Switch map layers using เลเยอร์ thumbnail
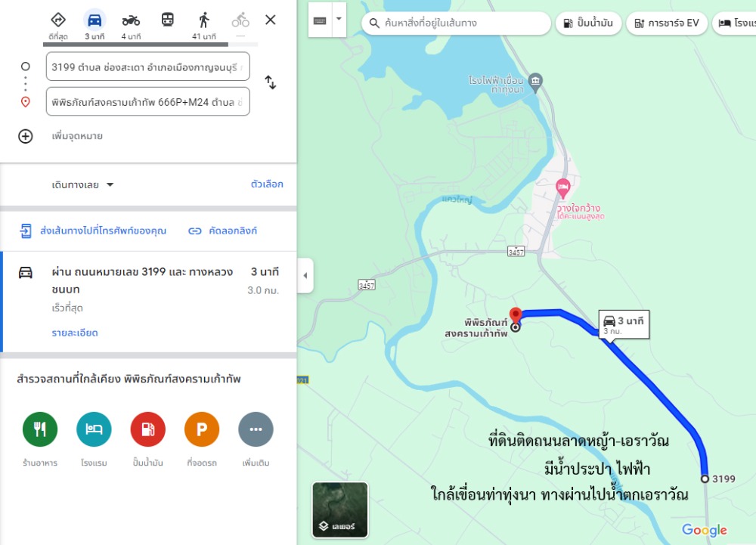This screenshot has width=756, height=545. pos(340,509)
